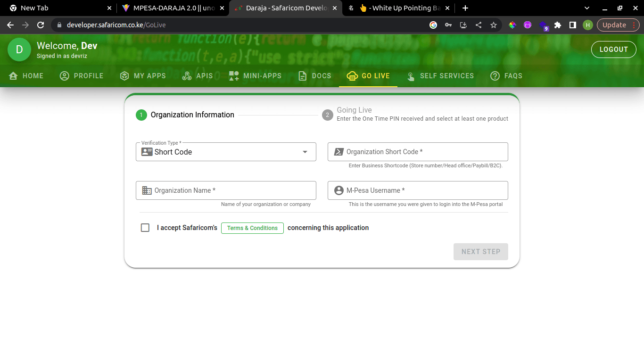644x362 pixels.
Task: Click the Chrome extensions puzzle icon
Action: [558, 25]
